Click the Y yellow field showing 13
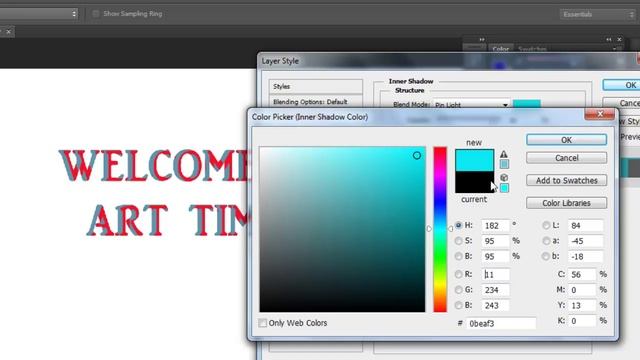The height and width of the screenshot is (360, 640). [582, 306]
